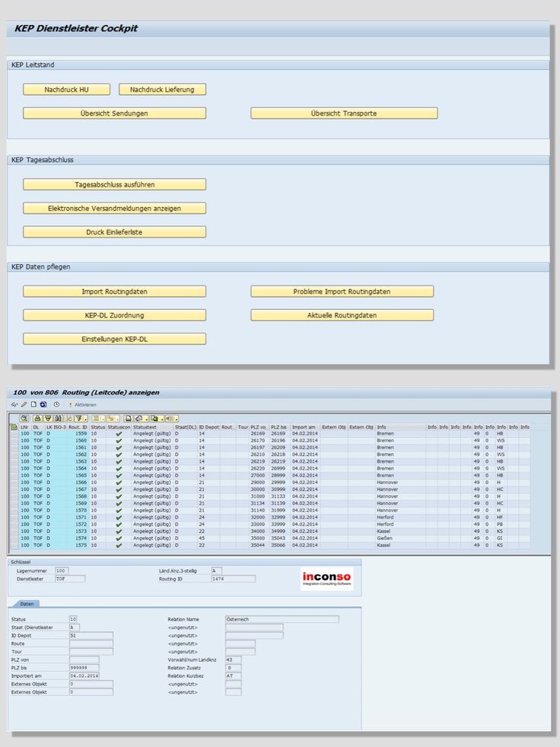The image size is (560, 747).
Task: Click the select-all icon at table corner
Action: (14, 427)
